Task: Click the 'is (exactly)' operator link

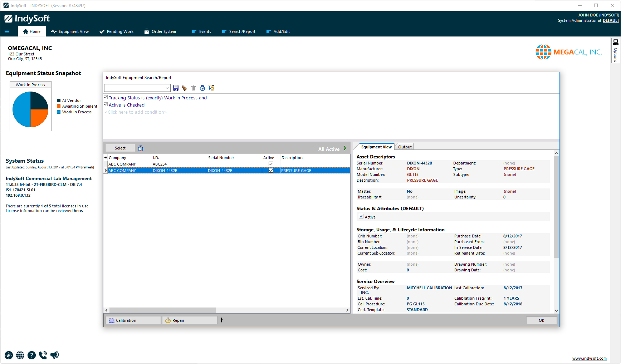Action: coord(152,98)
